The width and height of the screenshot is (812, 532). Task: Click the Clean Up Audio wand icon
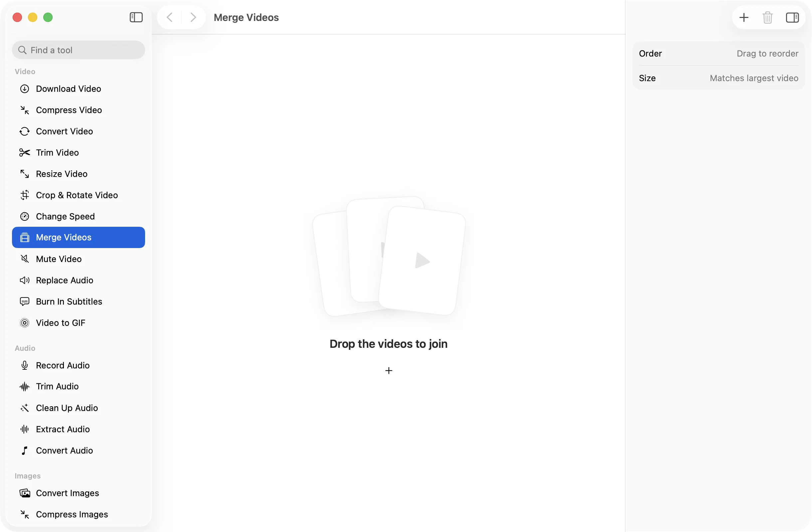point(25,408)
